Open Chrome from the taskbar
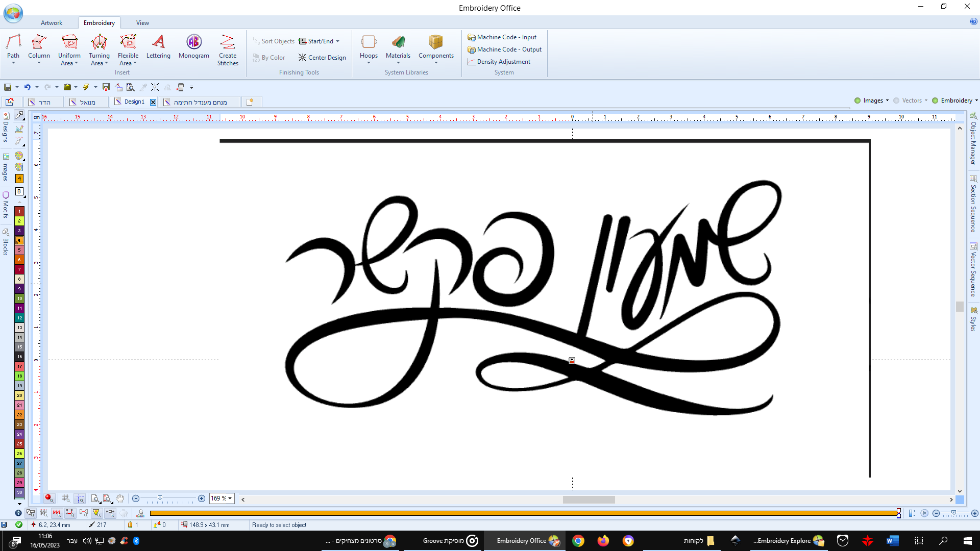Image resolution: width=980 pixels, height=551 pixels. point(578,541)
